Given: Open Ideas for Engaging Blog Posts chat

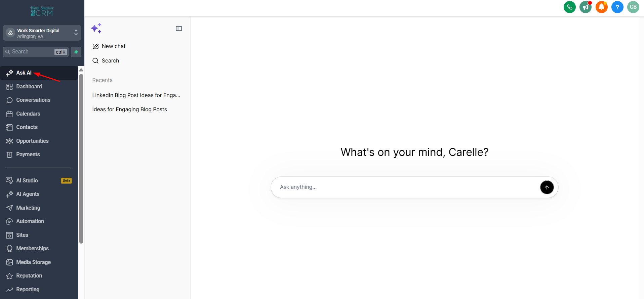Looking at the screenshot, I should tap(129, 110).
